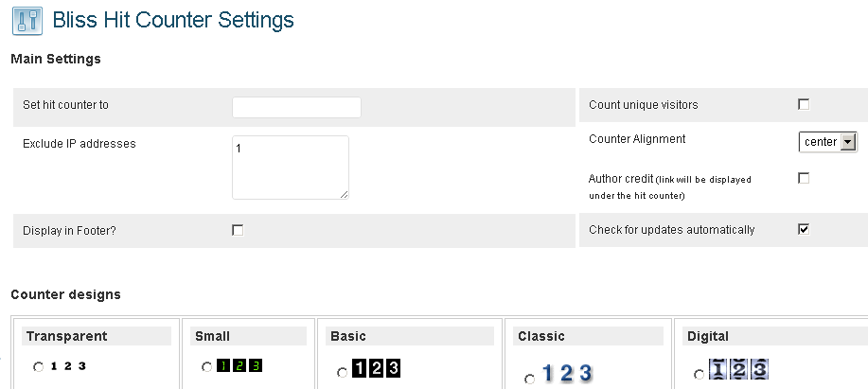Select the Digital counter design radio button
The image size is (868, 389).
[x=699, y=374]
